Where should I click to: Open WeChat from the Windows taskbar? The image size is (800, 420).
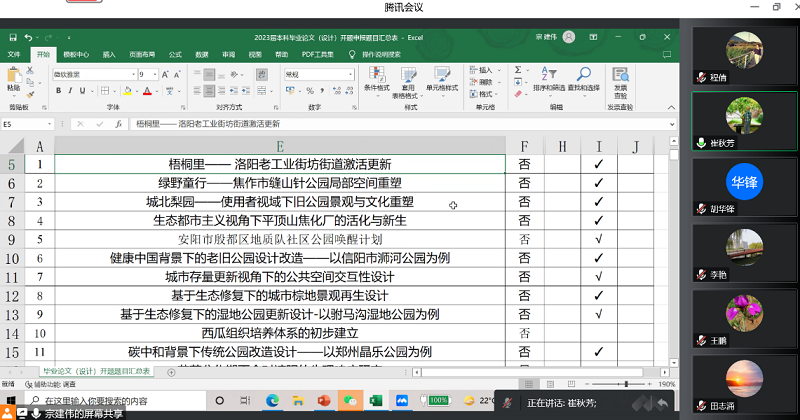click(x=349, y=400)
